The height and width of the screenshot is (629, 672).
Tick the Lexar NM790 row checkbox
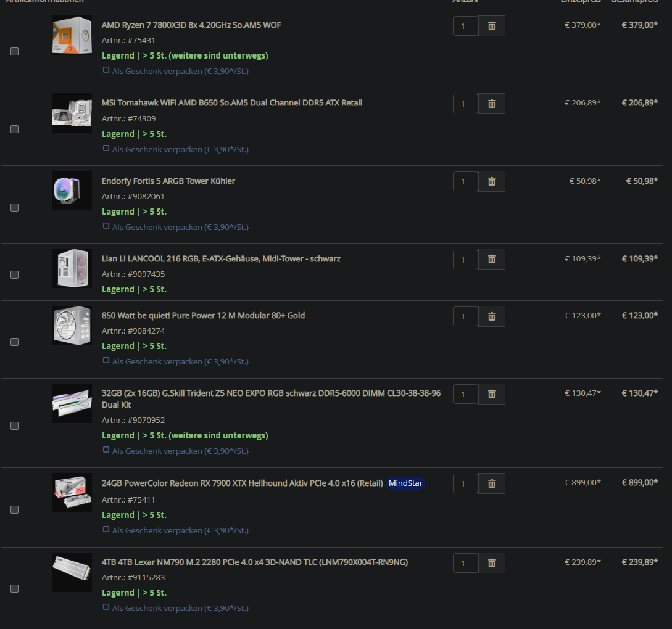(15, 589)
